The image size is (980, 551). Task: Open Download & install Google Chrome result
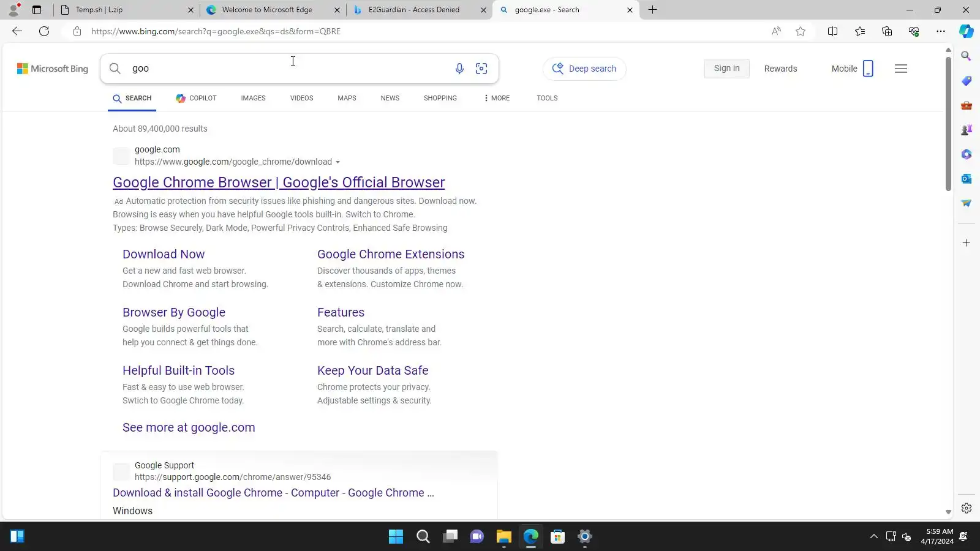pyautogui.click(x=273, y=493)
